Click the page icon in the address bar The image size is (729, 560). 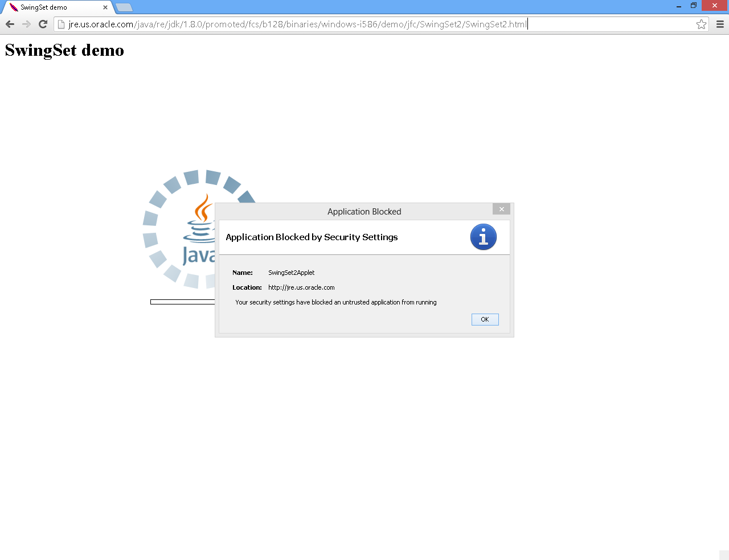pos(62,24)
